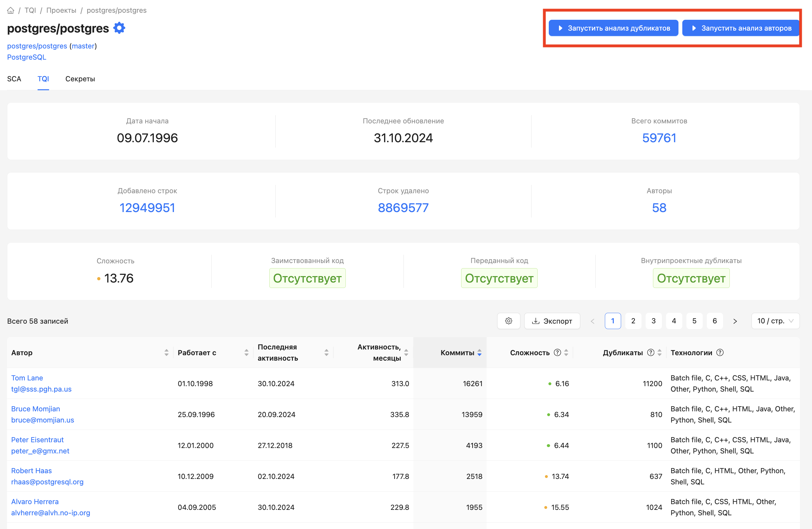Sort table by Сложность column arrows
This screenshot has height=529, width=812.
tap(566, 353)
